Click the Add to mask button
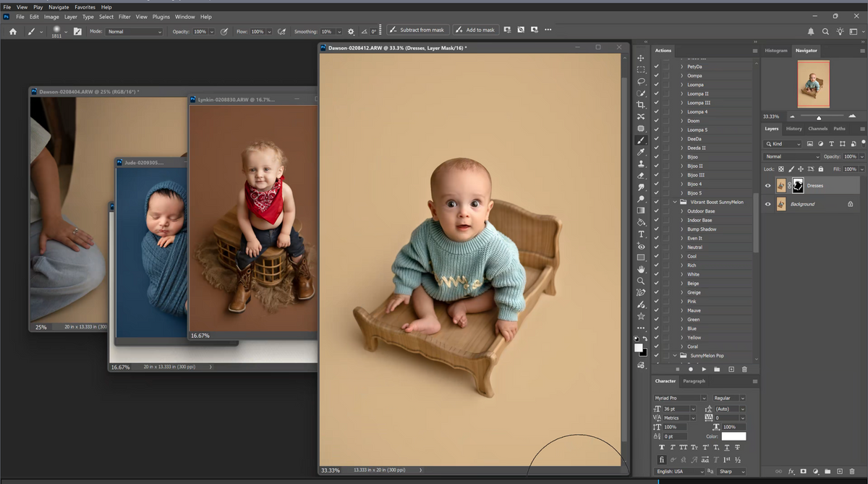Viewport: 868px width, 484px height. (x=475, y=30)
